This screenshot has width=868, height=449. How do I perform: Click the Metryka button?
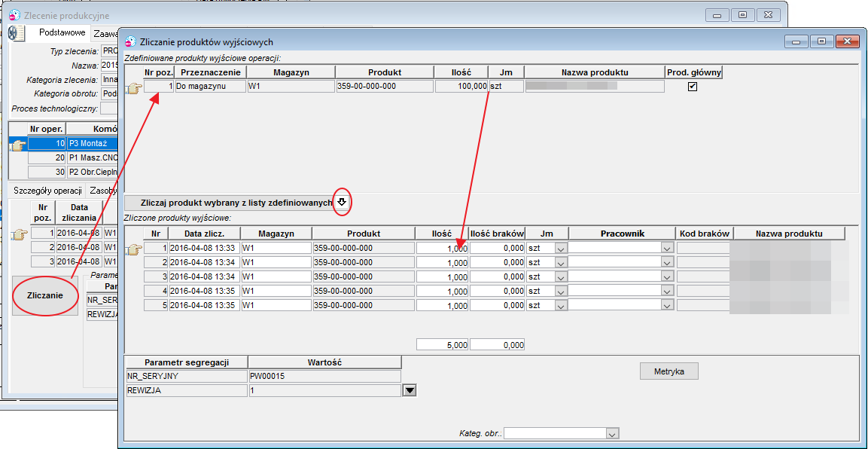pos(669,371)
